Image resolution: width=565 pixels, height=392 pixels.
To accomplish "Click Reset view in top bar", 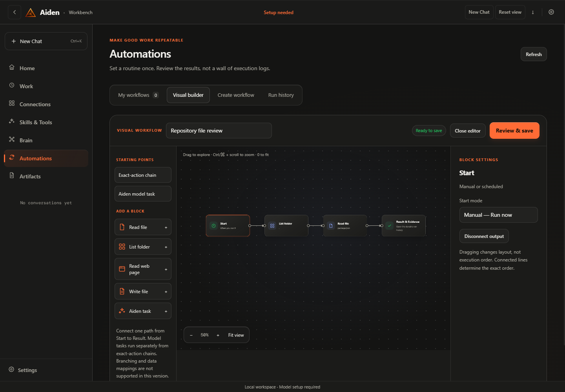I will (510, 12).
